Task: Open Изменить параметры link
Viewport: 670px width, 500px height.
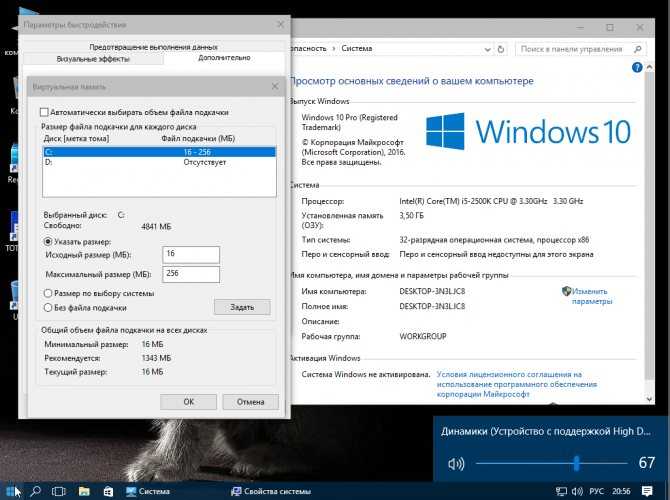Action: point(592,296)
